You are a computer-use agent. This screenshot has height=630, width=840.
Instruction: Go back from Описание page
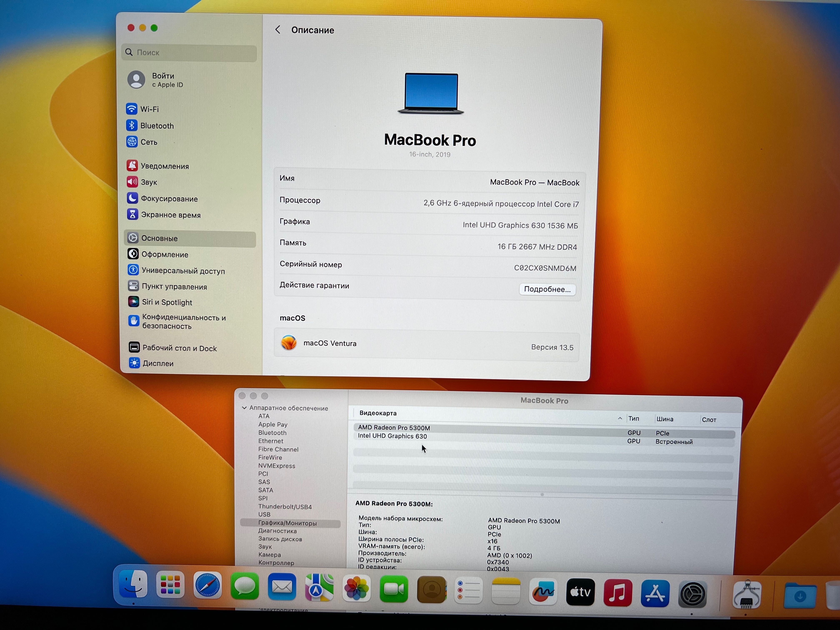(x=278, y=30)
